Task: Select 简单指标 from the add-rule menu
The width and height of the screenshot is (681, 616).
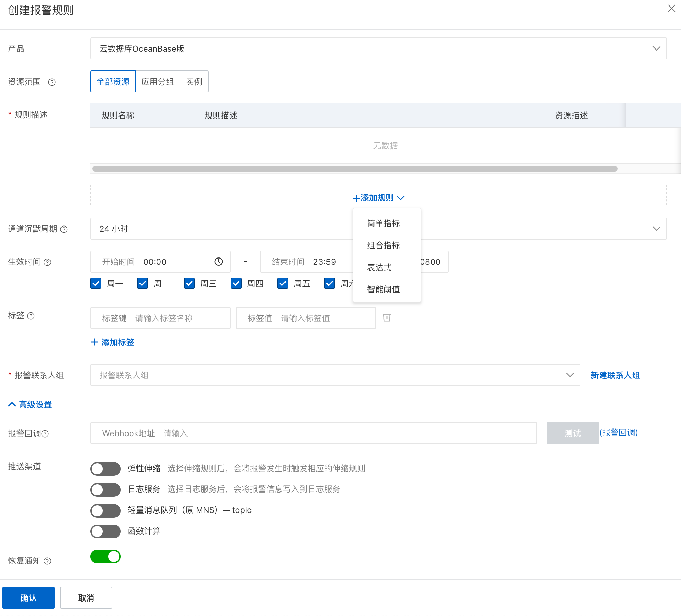Action: tap(383, 223)
